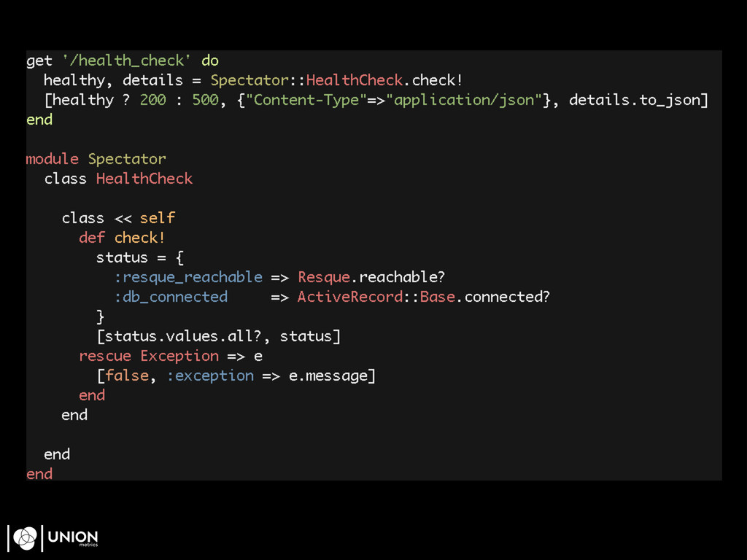Click the HealthCheck class name after 'class'
This screenshot has width=747, height=560.
pyautogui.click(x=144, y=179)
